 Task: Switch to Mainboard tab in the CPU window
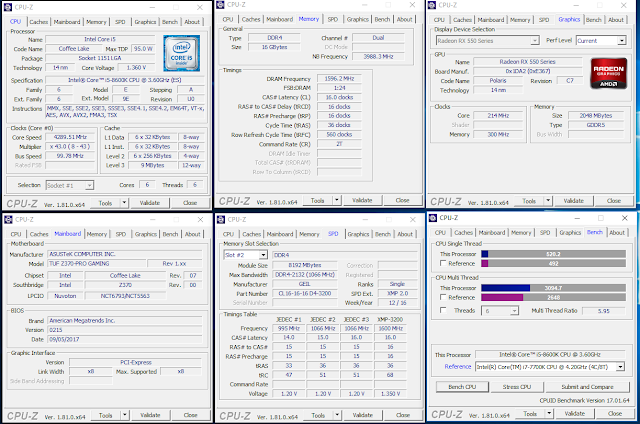[67, 22]
